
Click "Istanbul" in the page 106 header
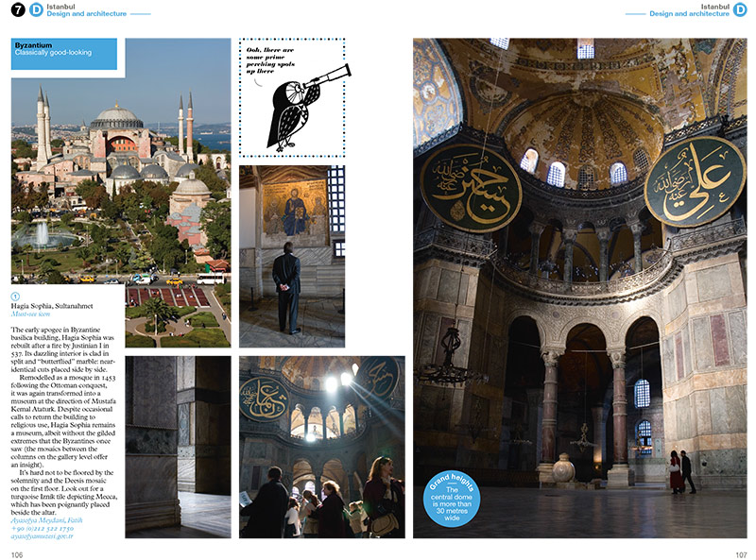pyautogui.click(x=60, y=7)
